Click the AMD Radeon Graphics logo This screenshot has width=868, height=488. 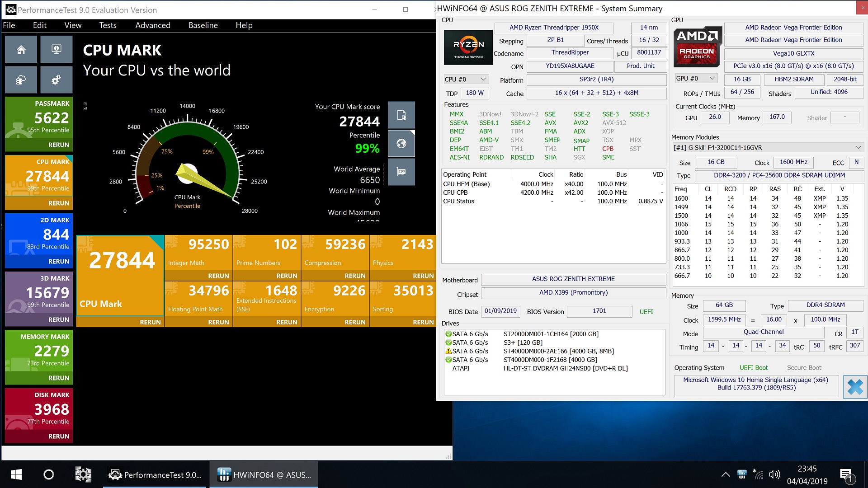(697, 48)
